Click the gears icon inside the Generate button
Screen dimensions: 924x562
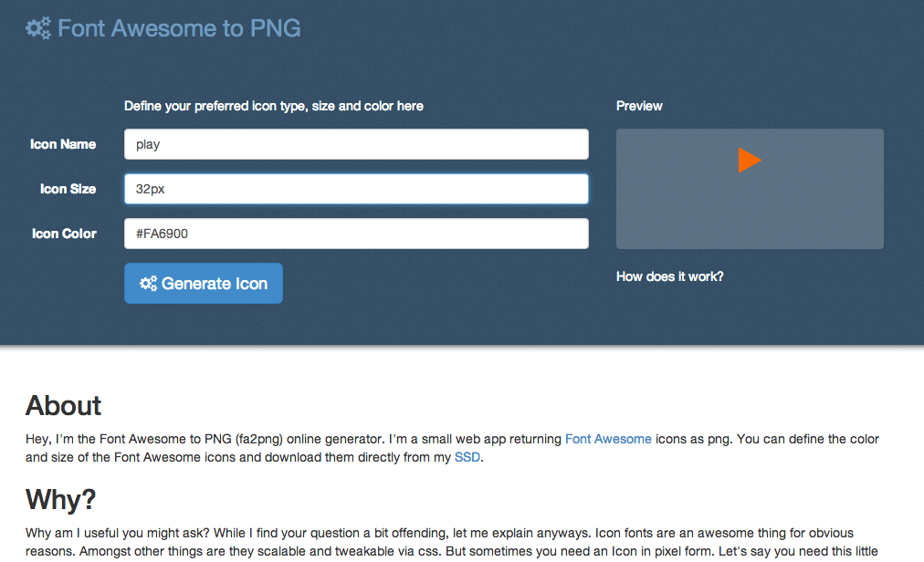coord(148,284)
